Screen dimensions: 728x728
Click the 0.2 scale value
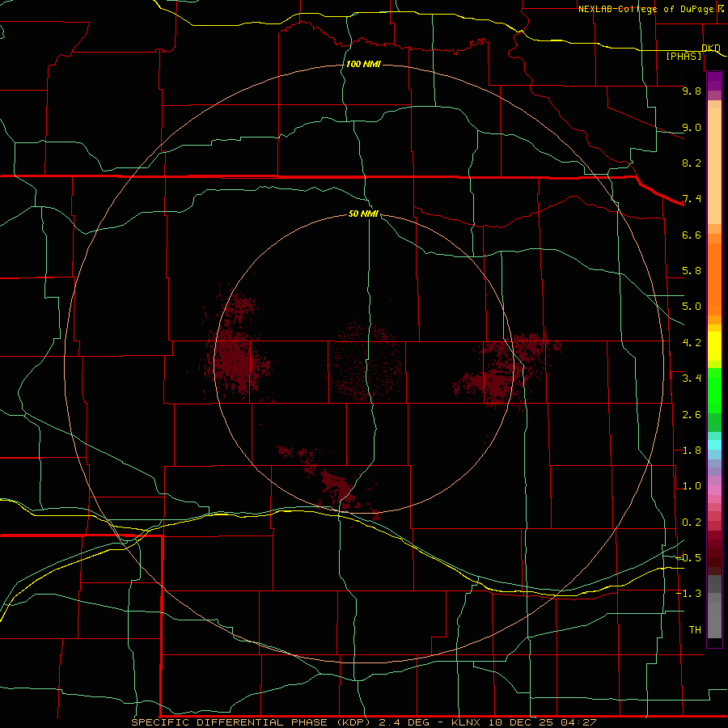point(692,523)
